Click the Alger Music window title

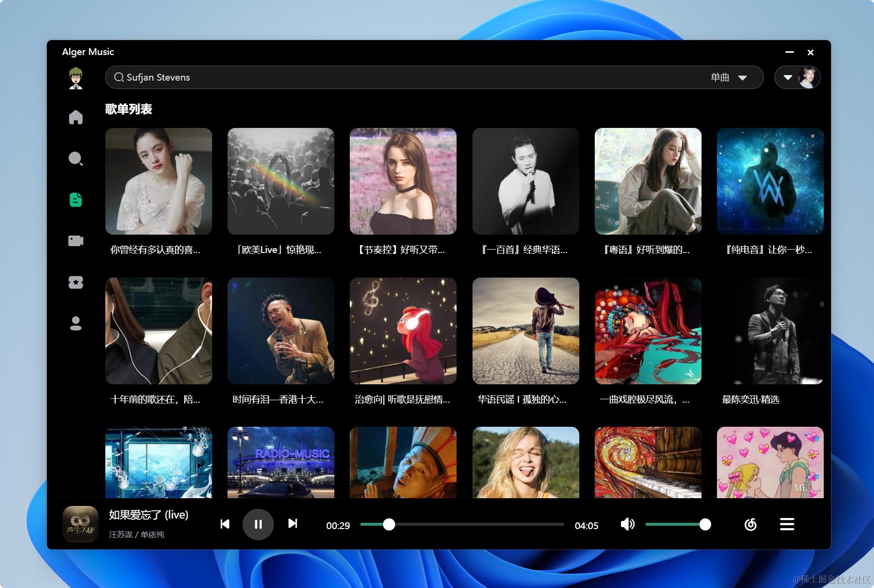click(x=88, y=52)
